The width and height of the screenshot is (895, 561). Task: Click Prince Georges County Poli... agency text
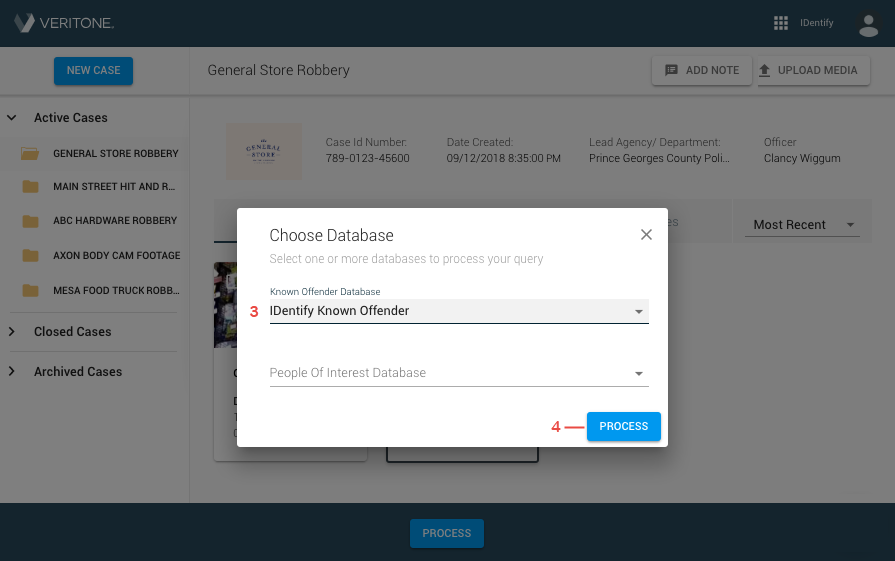click(659, 158)
